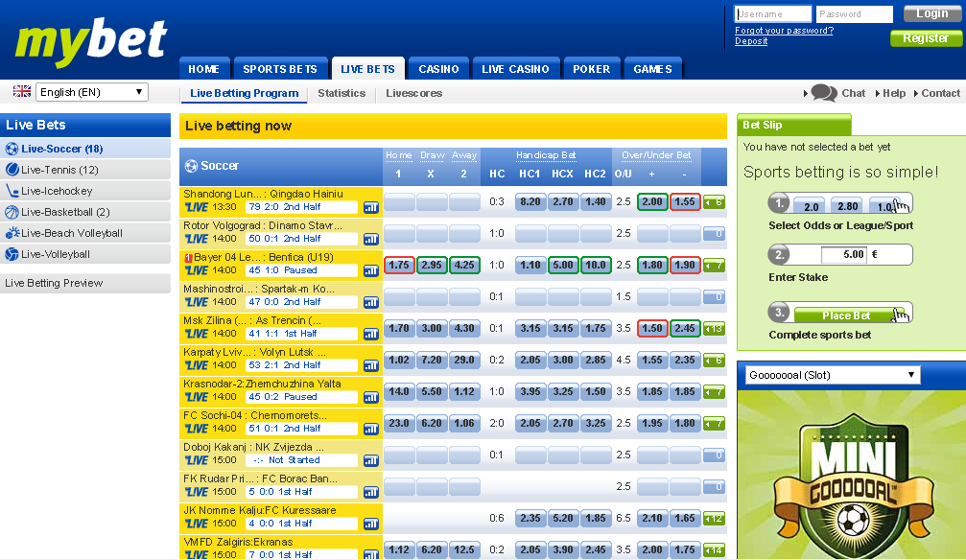Viewport: 966px width, 560px height.
Task: Click statistics icon for Msk Zilina match
Action: (x=371, y=334)
